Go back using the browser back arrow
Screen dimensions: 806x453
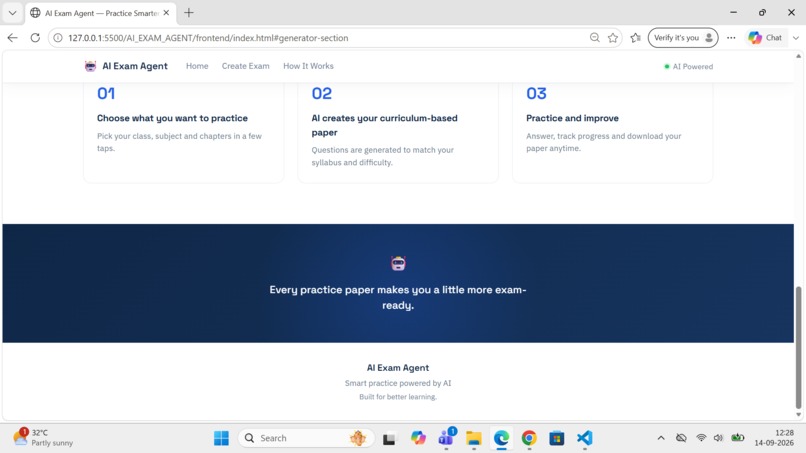click(x=12, y=38)
